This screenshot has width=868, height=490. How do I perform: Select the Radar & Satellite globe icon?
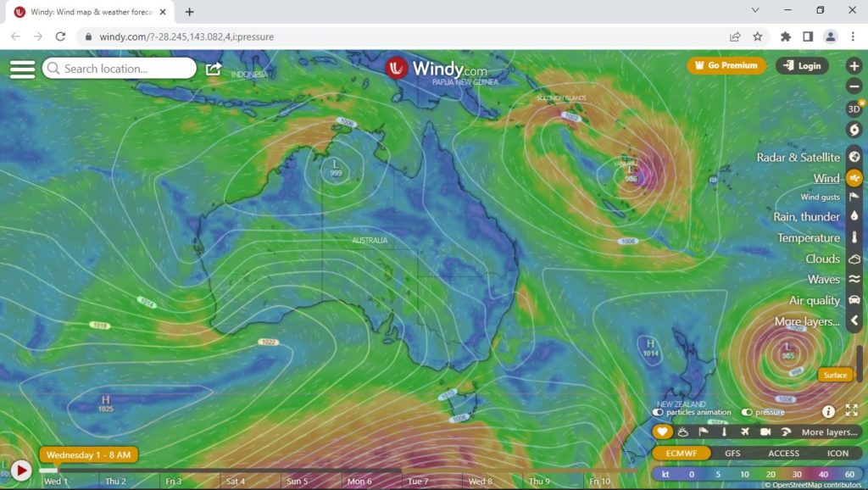click(854, 157)
